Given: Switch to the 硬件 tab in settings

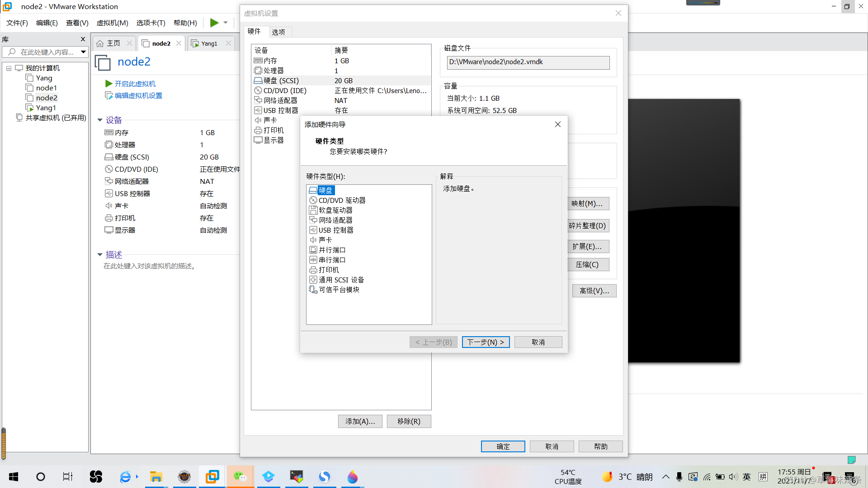Looking at the screenshot, I should (x=254, y=31).
